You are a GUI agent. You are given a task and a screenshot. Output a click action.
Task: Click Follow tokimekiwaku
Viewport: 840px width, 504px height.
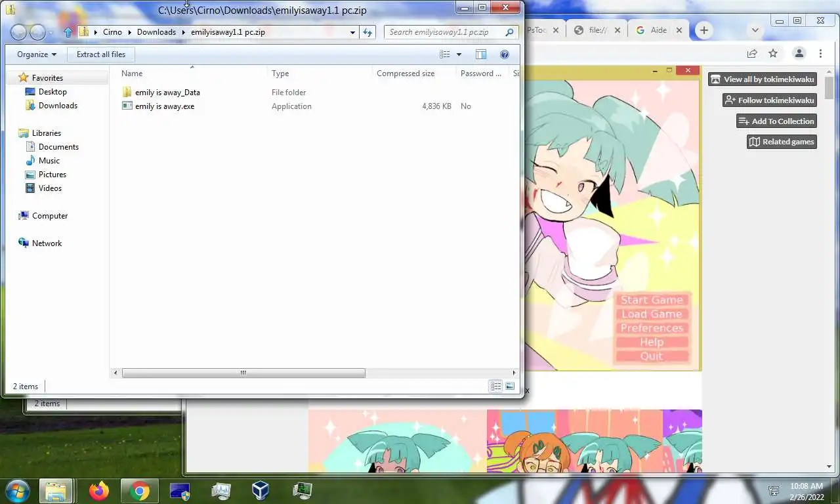click(x=770, y=100)
